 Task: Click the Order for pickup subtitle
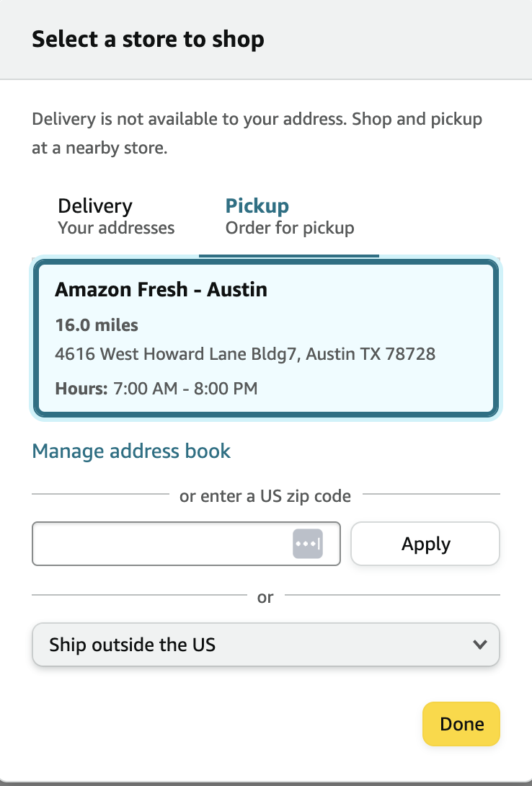pyautogui.click(x=290, y=229)
